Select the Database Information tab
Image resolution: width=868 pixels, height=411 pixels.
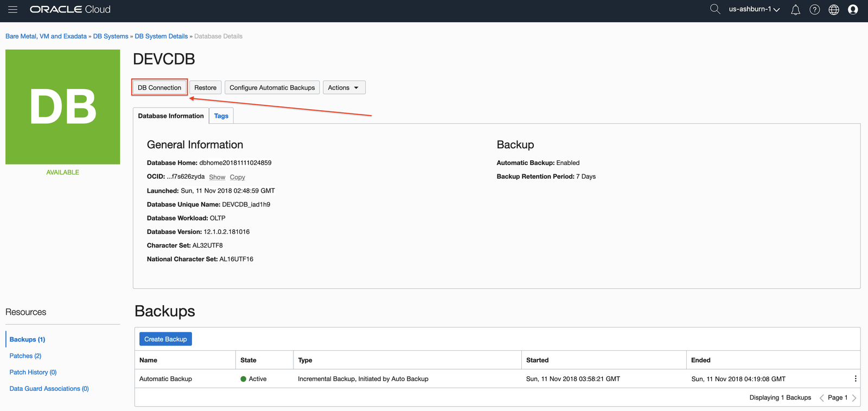point(171,116)
